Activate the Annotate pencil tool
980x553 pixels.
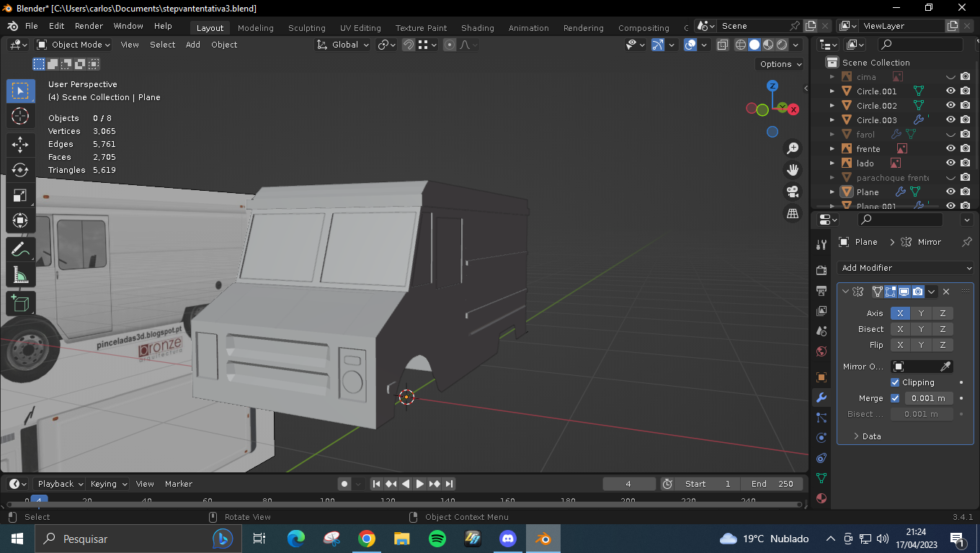[20, 250]
